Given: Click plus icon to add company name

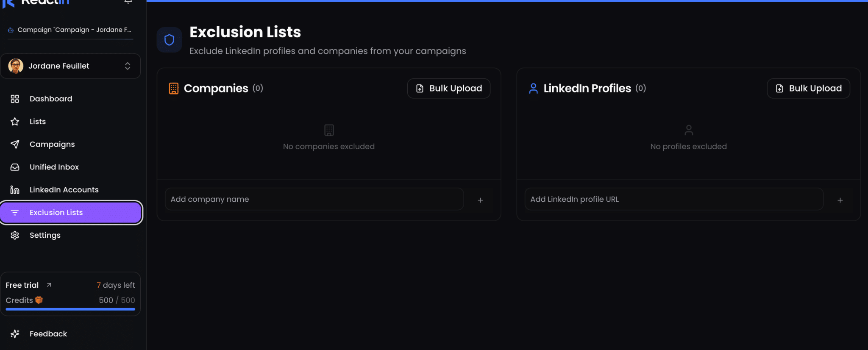Looking at the screenshot, I should tap(480, 200).
